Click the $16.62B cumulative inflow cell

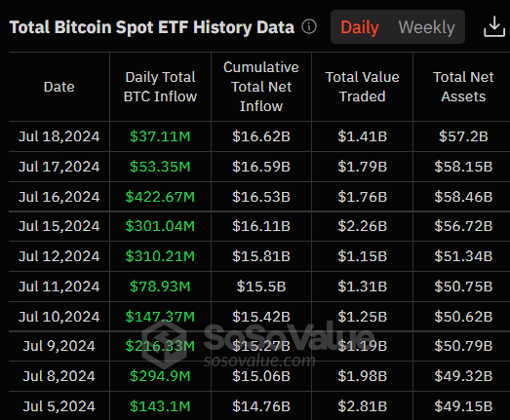coord(261,136)
